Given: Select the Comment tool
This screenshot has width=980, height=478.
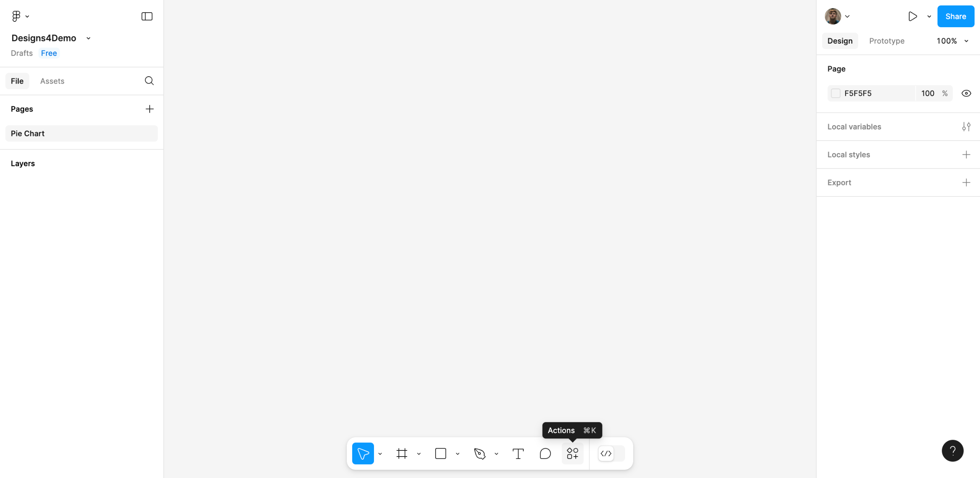Looking at the screenshot, I should pyautogui.click(x=545, y=453).
